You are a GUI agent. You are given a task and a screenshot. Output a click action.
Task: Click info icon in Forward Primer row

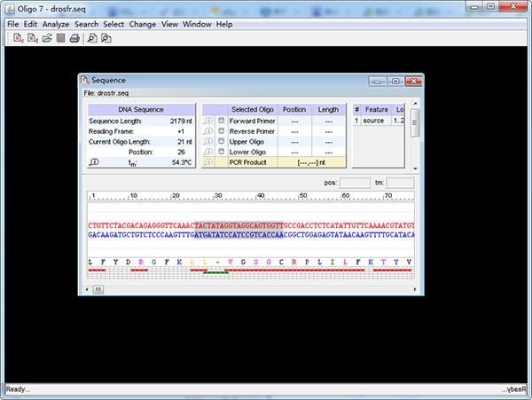pos(208,121)
